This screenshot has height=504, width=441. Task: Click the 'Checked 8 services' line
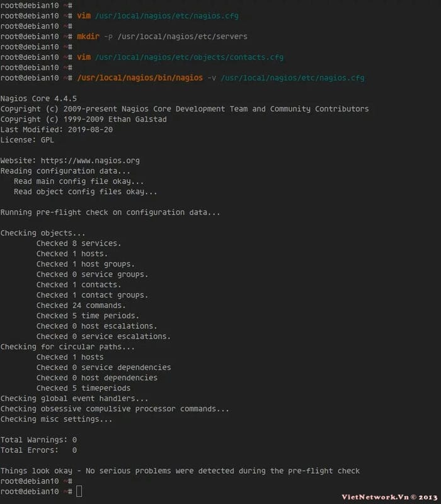coord(79,243)
